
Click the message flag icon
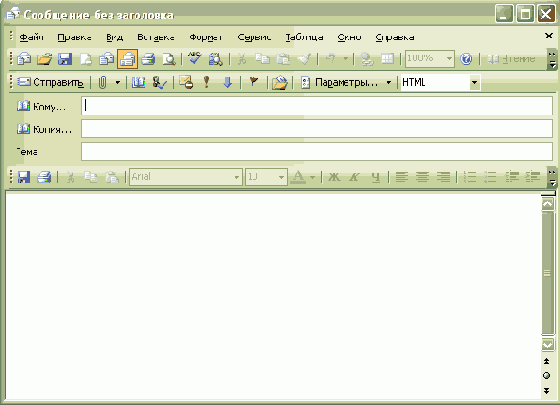254,82
